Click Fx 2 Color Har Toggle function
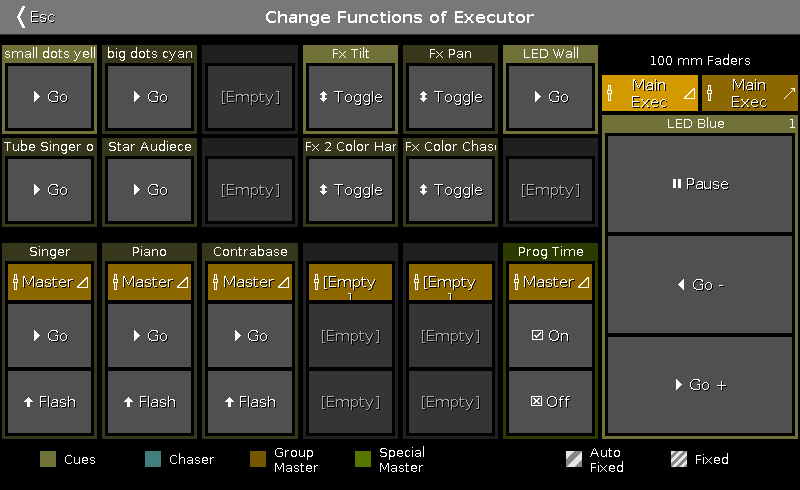Image resolution: width=800 pixels, height=490 pixels. tap(351, 190)
